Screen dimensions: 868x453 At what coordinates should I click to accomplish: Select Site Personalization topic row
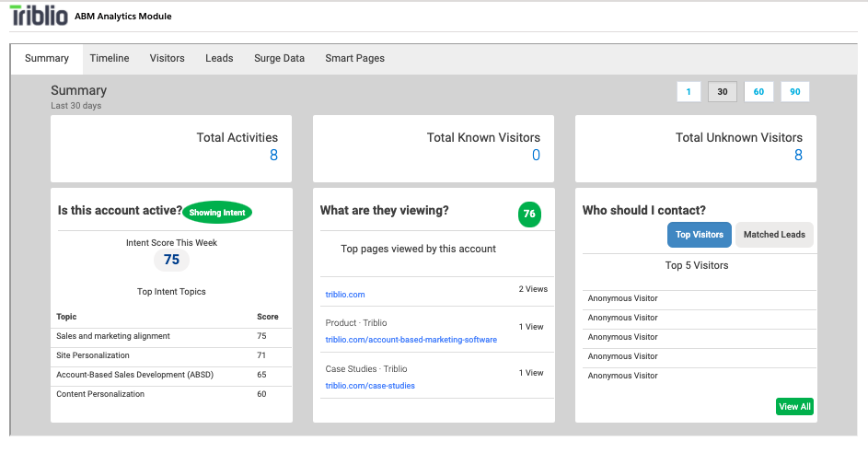pyautogui.click(x=171, y=355)
